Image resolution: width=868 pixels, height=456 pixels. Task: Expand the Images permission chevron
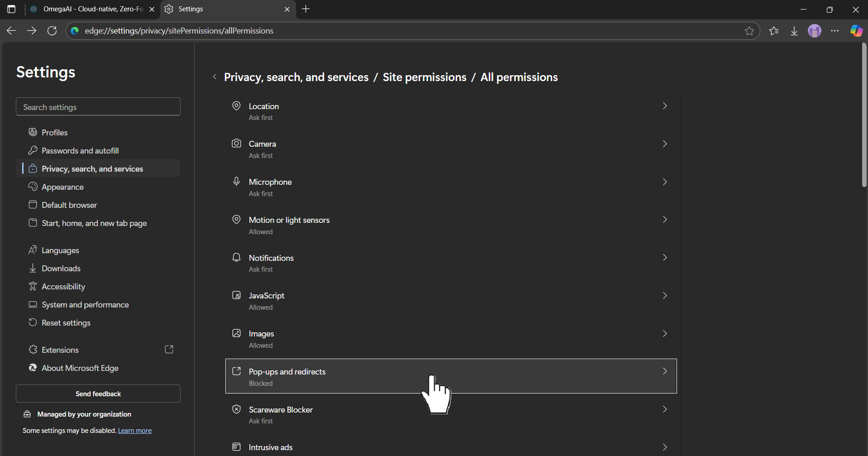coord(665,333)
